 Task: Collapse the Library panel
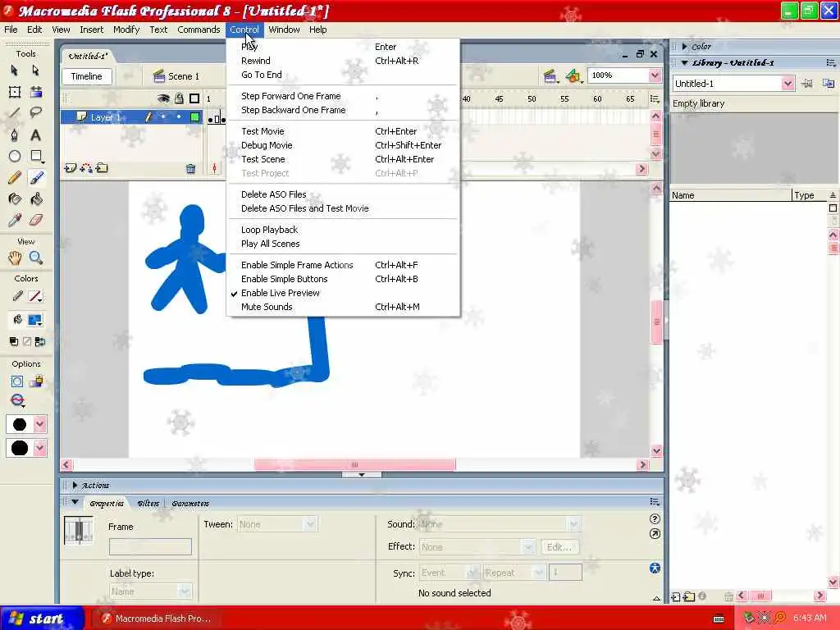point(685,62)
